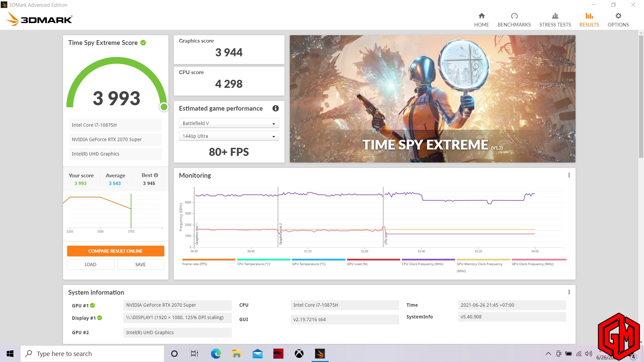Click the Load button
This screenshot has width=644, height=362.
point(91,264)
